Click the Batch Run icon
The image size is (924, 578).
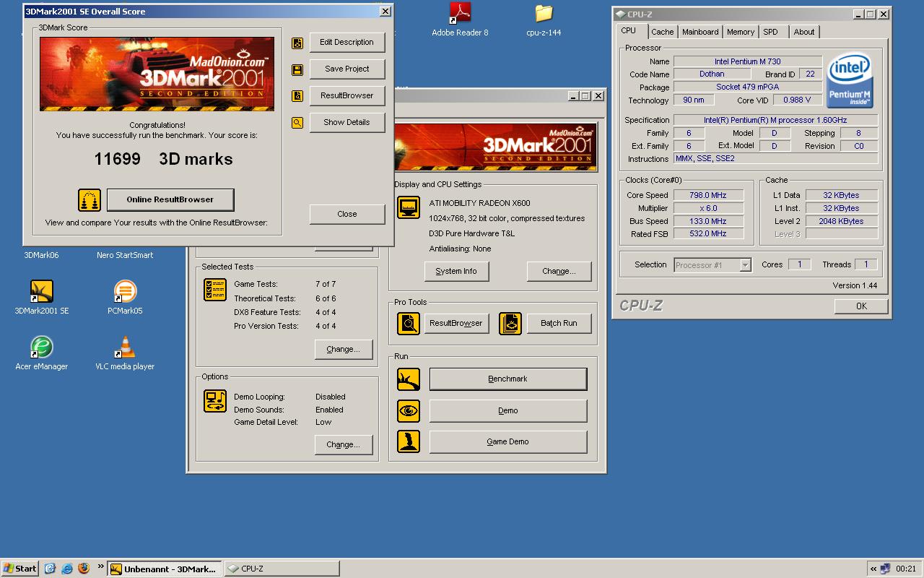[x=510, y=323]
